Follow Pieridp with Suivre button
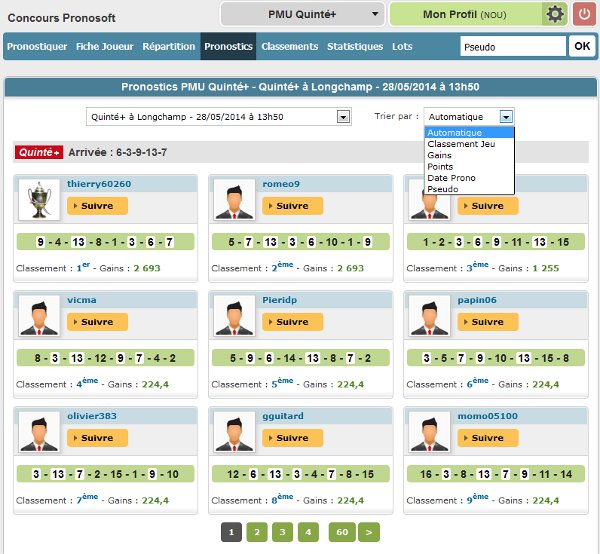The width and height of the screenshot is (600, 554). coord(292,322)
